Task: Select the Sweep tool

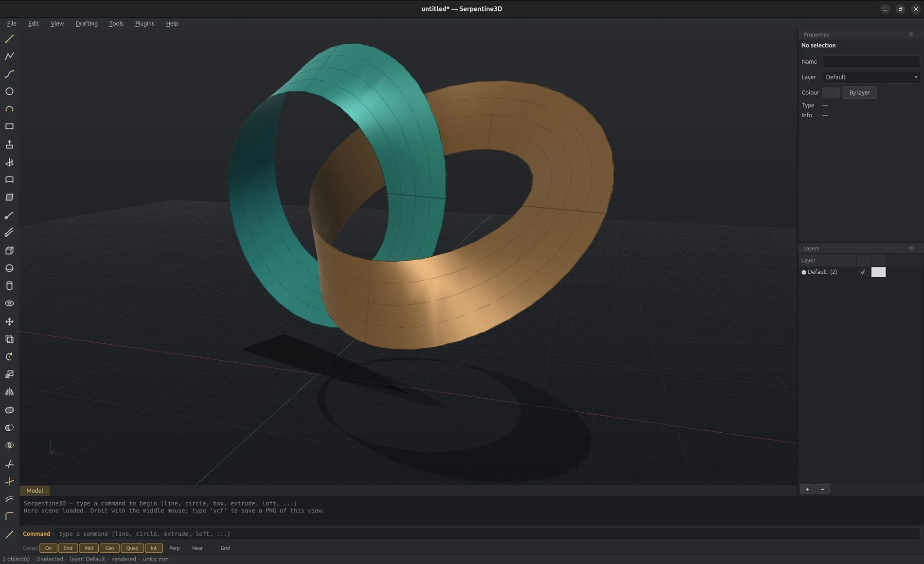Action: click(x=9, y=215)
